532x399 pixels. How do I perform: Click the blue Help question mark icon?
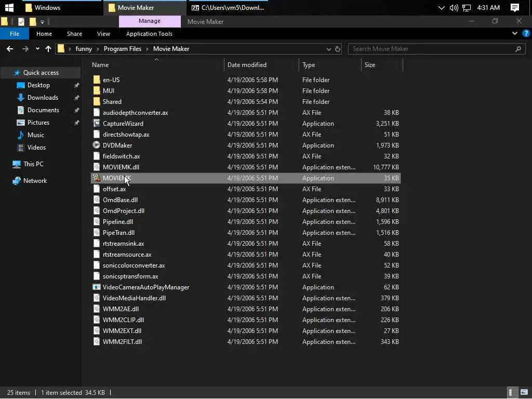(526, 33)
